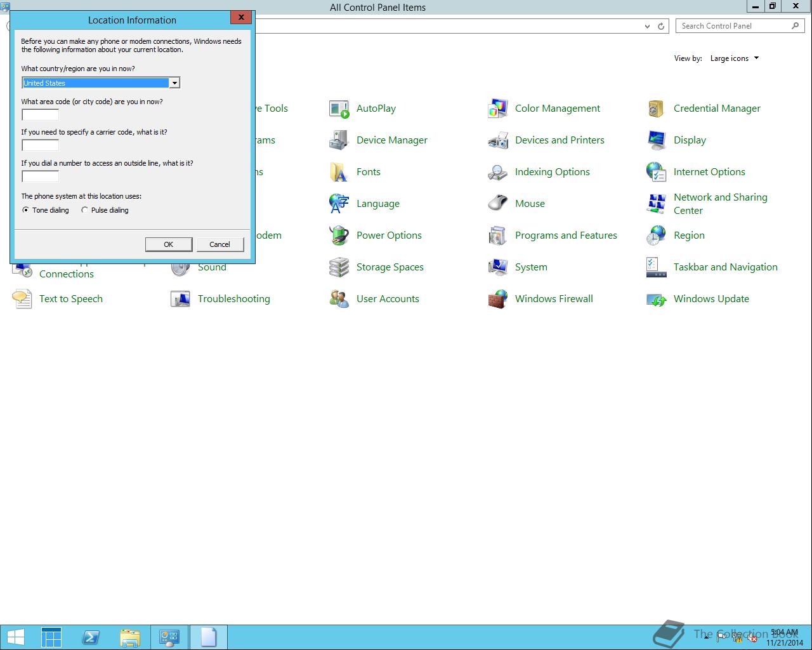Click the Text to Speech icon
This screenshot has height=650, width=812.
[x=22, y=299]
